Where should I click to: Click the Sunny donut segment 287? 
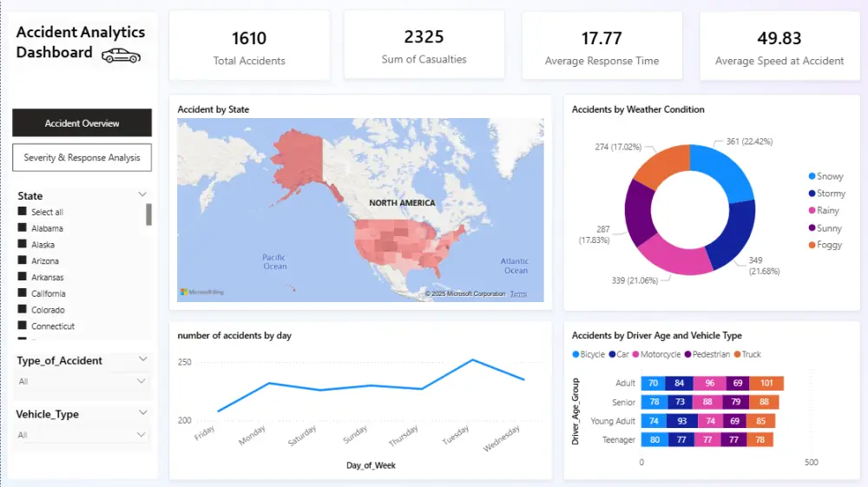click(640, 213)
